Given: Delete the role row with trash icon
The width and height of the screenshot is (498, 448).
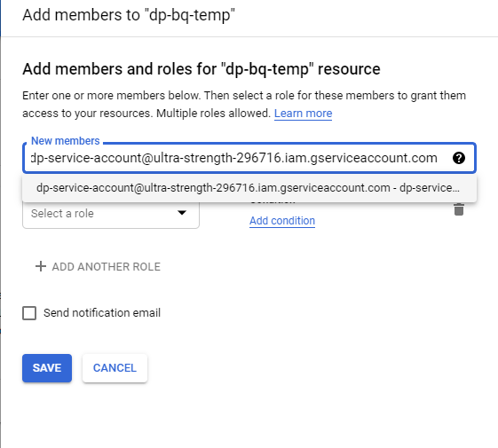Looking at the screenshot, I should tap(459, 209).
